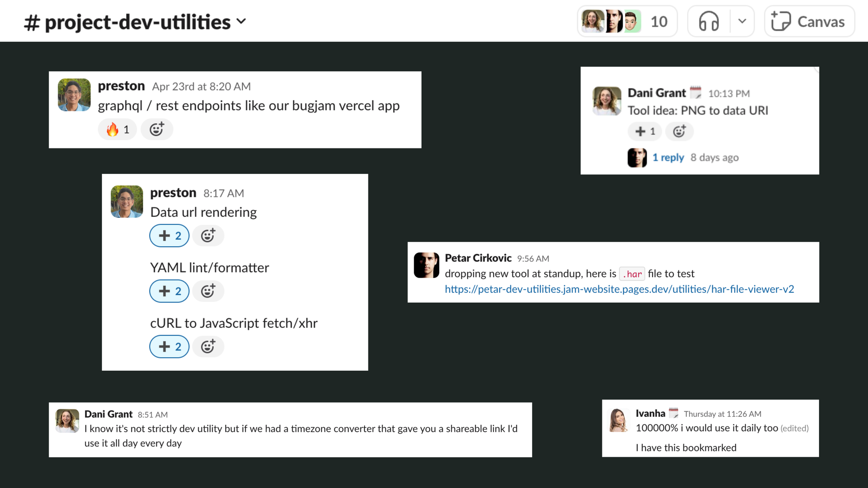Expand the huddle options chevron
868x488 pixels.
(742, 21)
